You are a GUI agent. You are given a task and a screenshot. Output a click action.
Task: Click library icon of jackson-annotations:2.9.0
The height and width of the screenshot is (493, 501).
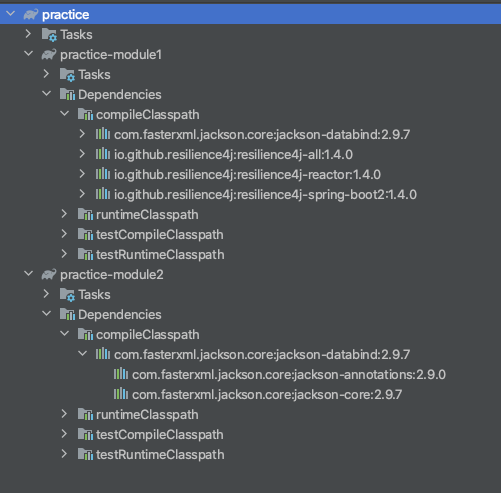pyautogui.click(x=121, y=374)
